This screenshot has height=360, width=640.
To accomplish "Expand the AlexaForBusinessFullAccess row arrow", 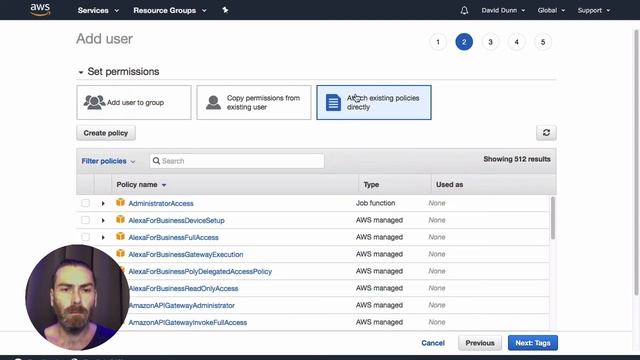I will point(103,238).
